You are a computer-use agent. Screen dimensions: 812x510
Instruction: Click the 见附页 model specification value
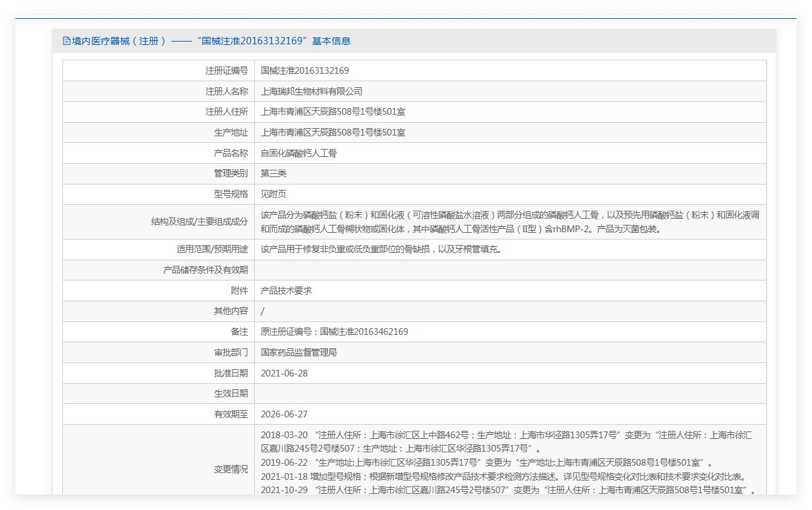274,194
